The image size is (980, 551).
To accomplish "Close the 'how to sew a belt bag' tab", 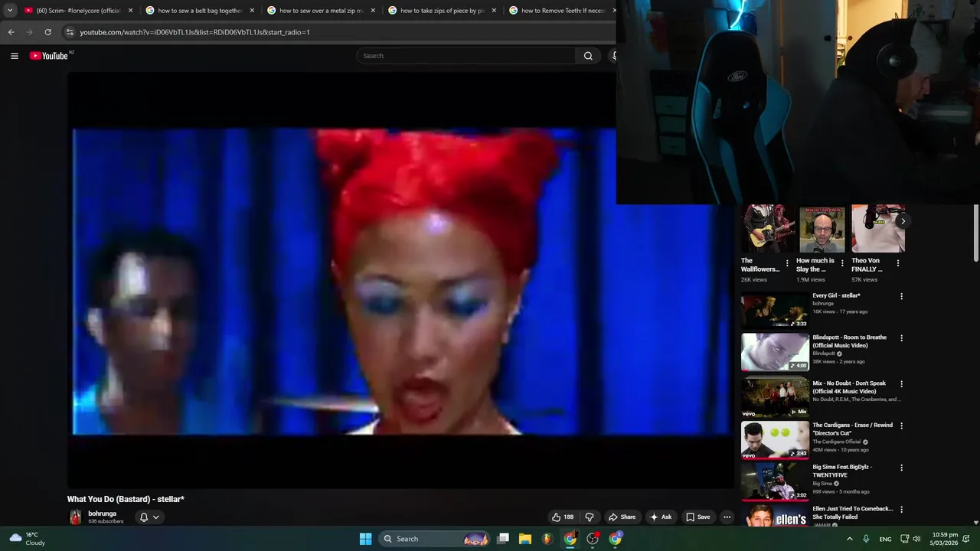I will click(252, 11).
